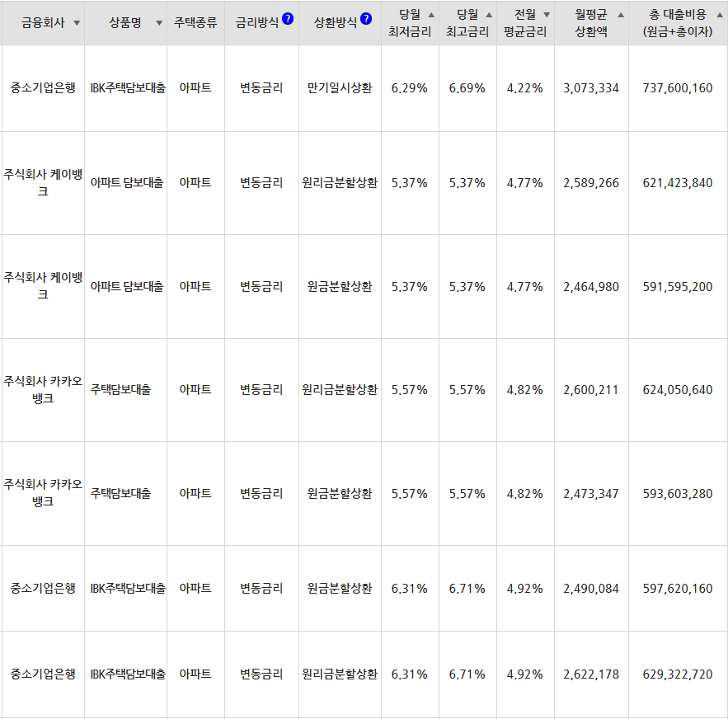Click 4.82% in the 2,473,347 row
The width and height of the screenshot is (728, 719).
click(524, 493)
